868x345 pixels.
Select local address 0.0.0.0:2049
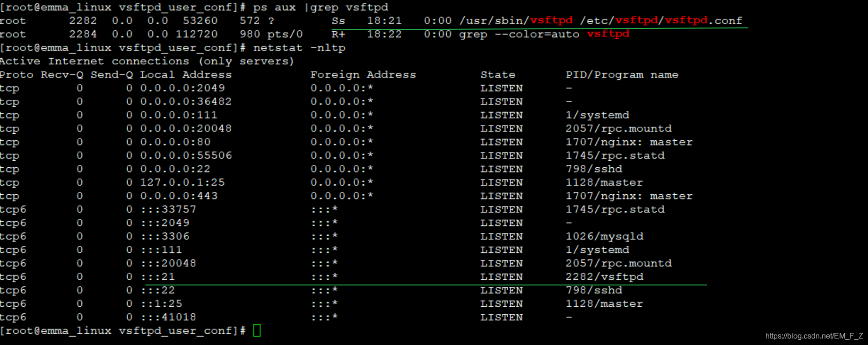[182, 88]
